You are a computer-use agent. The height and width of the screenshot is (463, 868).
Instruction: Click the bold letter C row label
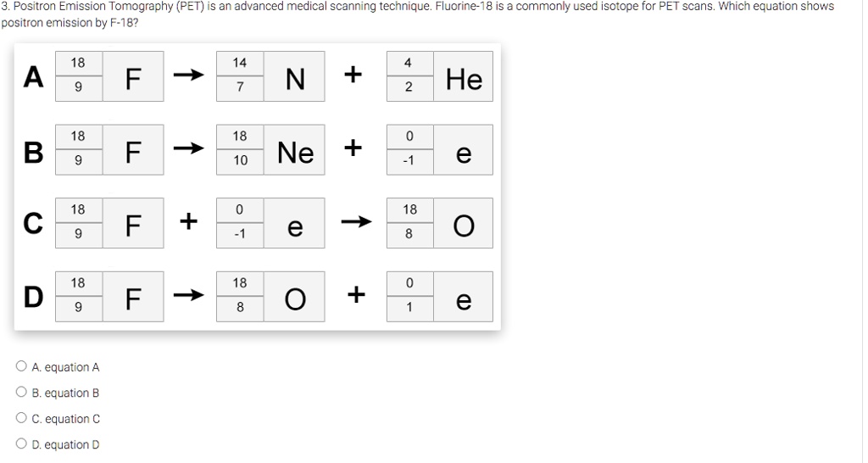(33, 224)
